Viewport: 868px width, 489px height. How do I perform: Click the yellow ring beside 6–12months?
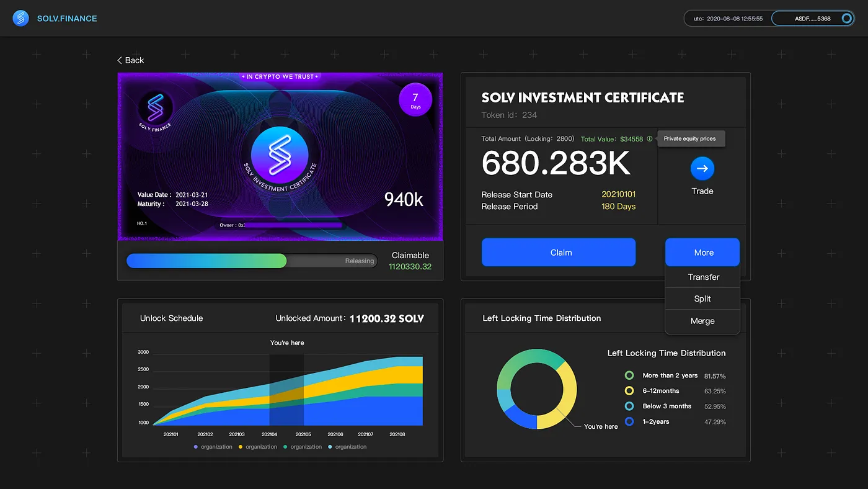pyautogui.click(x=629, y=391)
